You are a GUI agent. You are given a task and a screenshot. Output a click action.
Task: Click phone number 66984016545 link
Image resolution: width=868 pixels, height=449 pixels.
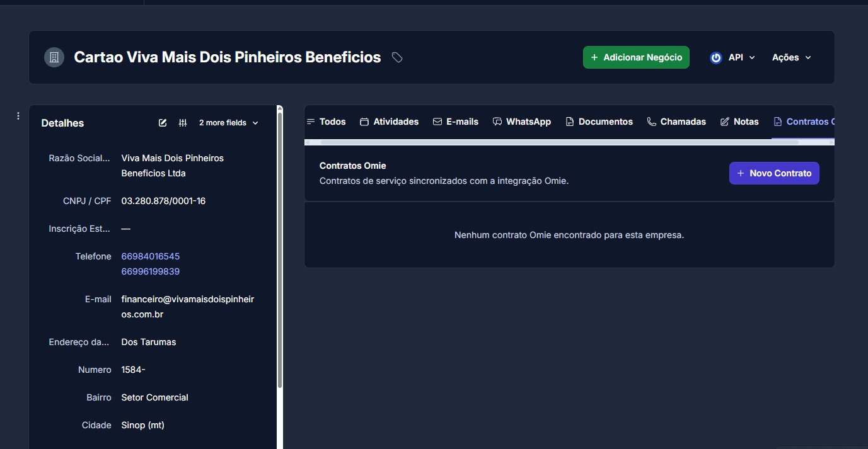point(151,256)
